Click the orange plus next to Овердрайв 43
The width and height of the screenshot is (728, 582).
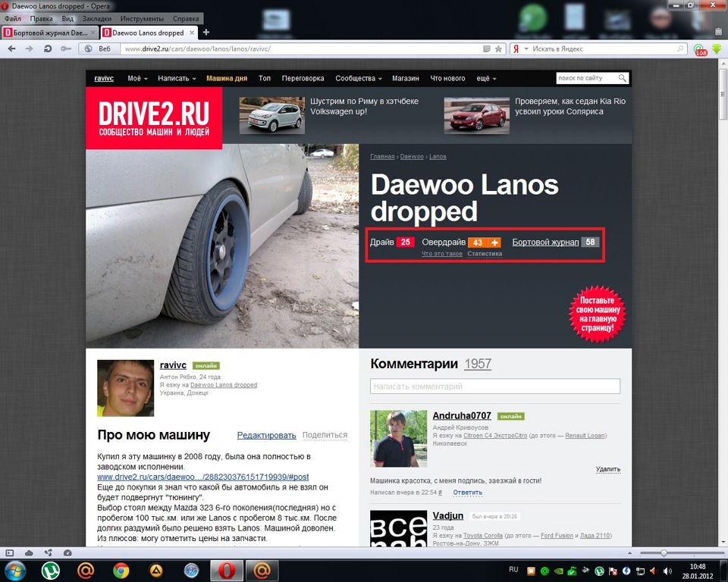click(495, 242)
